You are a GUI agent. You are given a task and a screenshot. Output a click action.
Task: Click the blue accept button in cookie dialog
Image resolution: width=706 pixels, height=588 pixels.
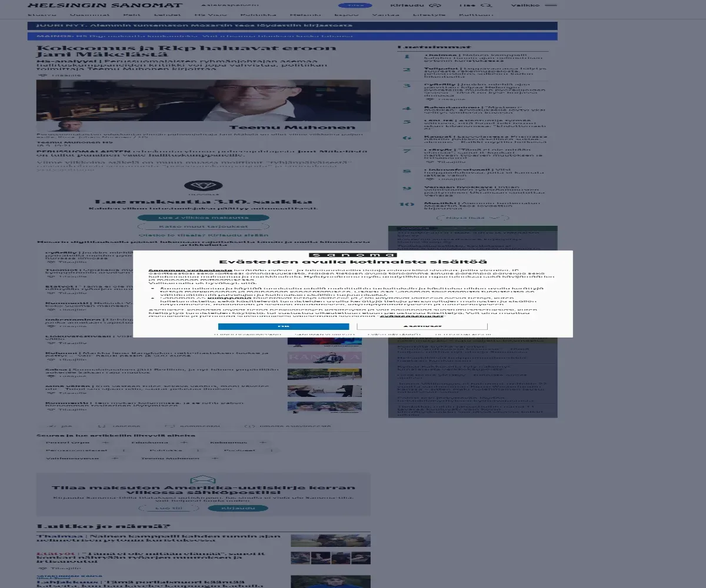coord(284,326)
